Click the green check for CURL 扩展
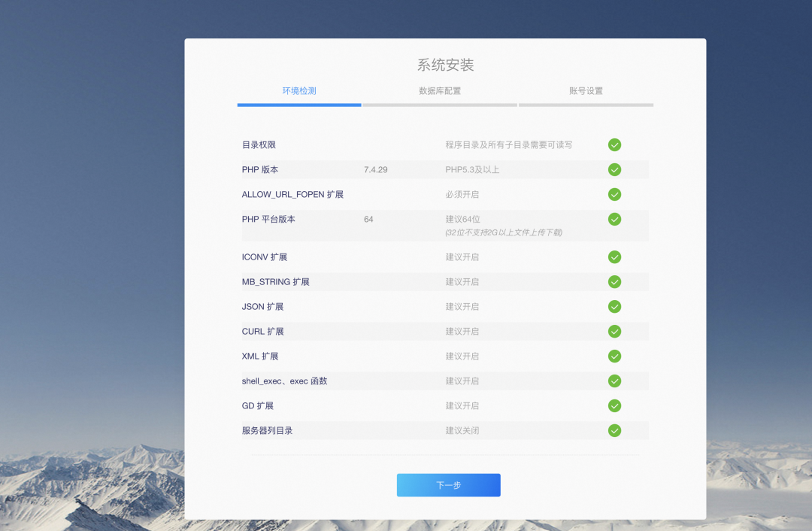Image resolution: width=812 pixels, height=531 pixels. [614, 331]
